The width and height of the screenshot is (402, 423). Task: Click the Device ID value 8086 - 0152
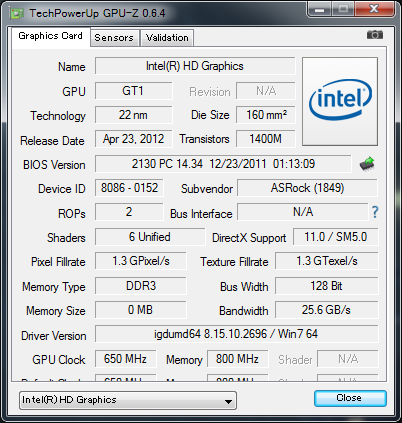pyautogui.click(x=129, y=188)
